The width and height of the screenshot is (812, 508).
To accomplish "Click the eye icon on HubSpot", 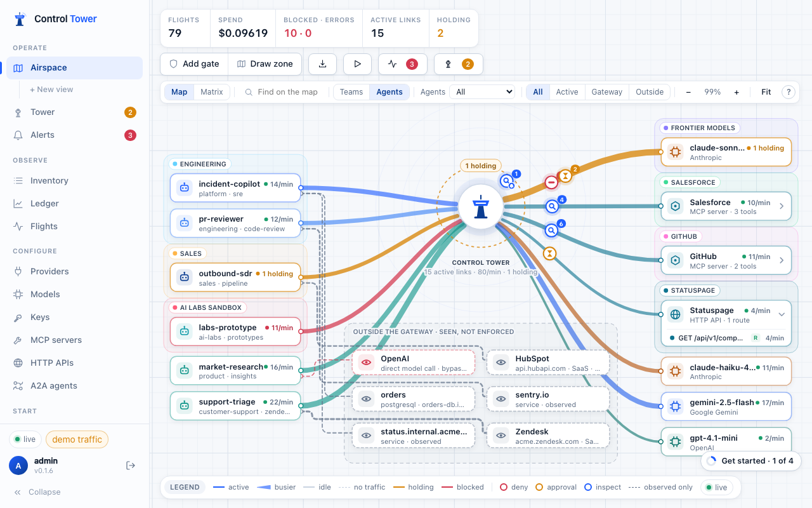I will coord(502,363).
